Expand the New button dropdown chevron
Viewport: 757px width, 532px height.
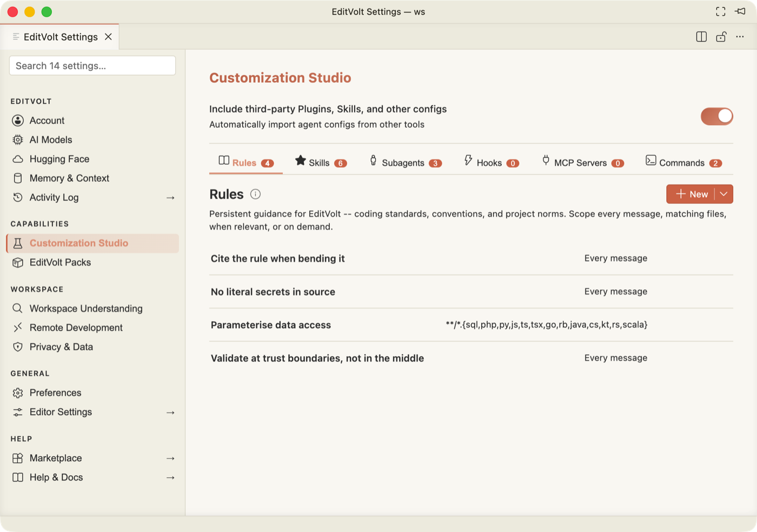(x=724, y=194)
